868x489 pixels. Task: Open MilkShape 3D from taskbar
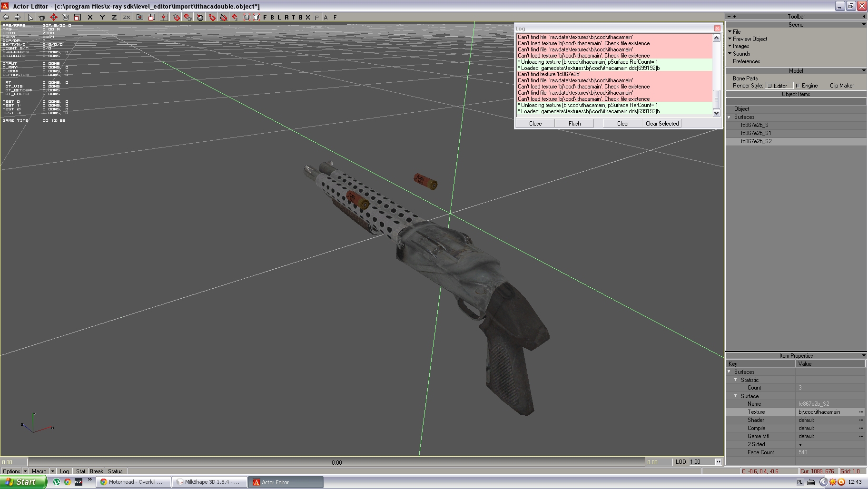point(209,482)
